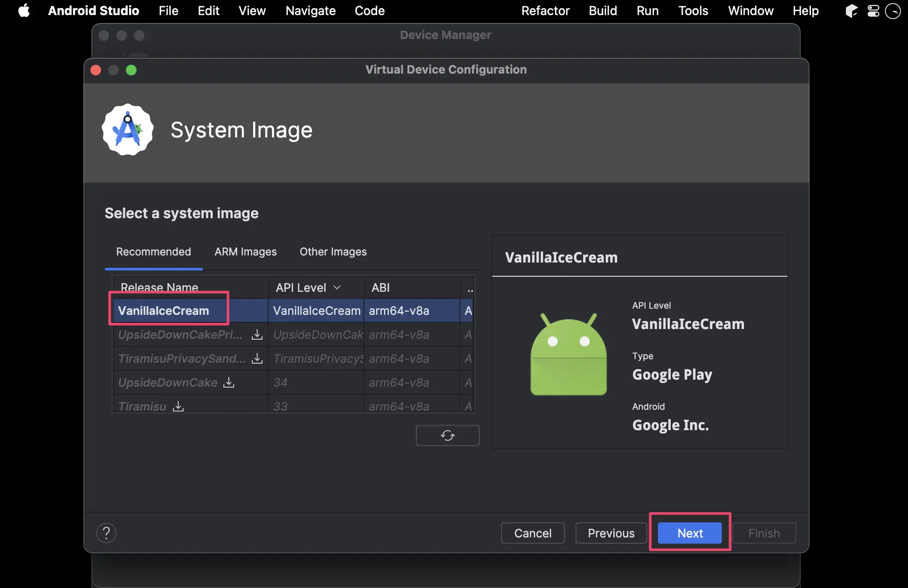This screenshot has width=908, height=588.
Task: Select the UpsideDownCakePri... release name
Action: pyautogui.click(x=180, y=334)
